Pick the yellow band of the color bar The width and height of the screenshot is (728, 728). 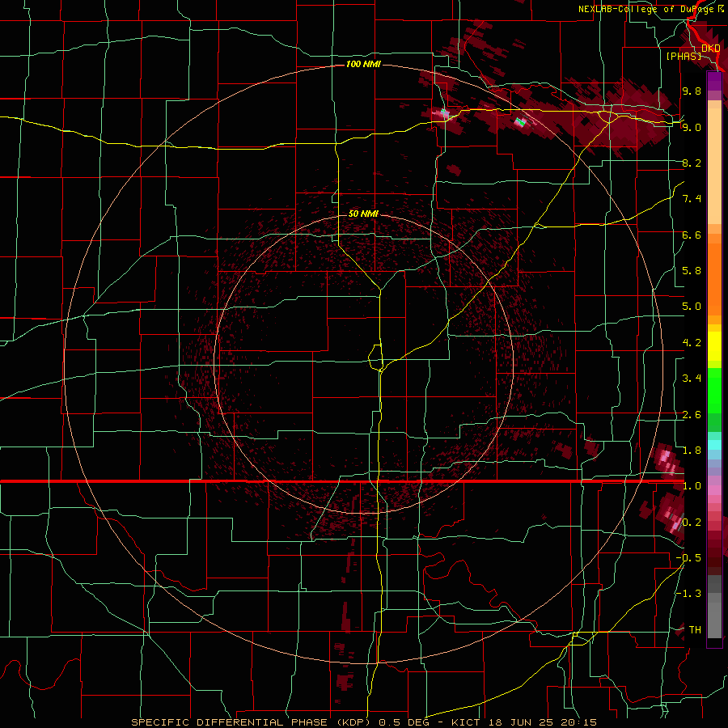pos(714,346)
